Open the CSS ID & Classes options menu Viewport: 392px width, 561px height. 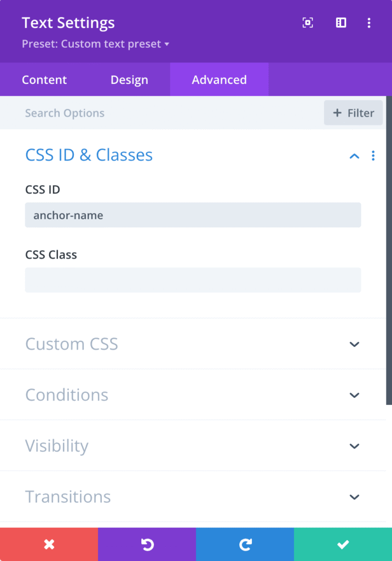click(x=373, y=156)
